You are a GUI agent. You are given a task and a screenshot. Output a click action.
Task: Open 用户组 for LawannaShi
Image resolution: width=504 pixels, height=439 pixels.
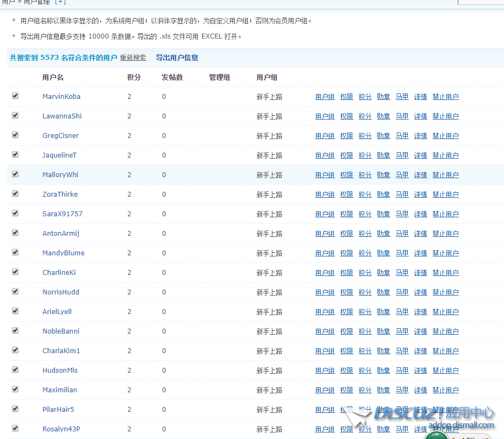[325, 116]
